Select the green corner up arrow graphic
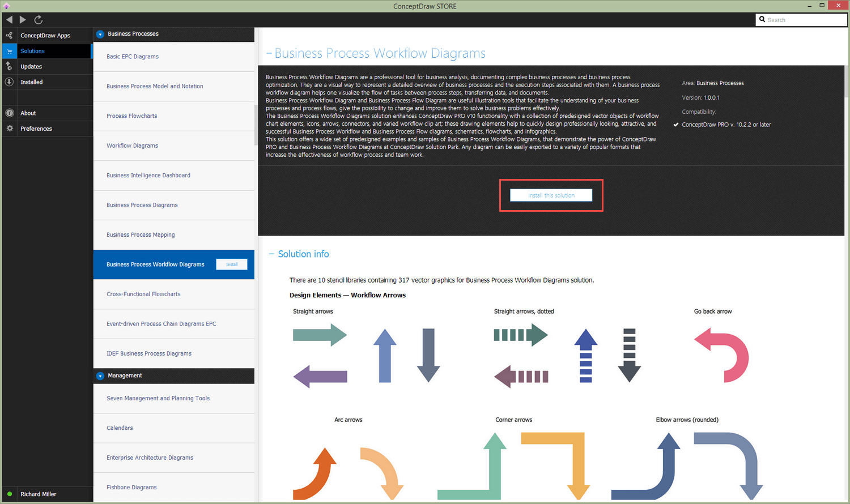This screenshot has height=504, width=850. coord(472,466)
